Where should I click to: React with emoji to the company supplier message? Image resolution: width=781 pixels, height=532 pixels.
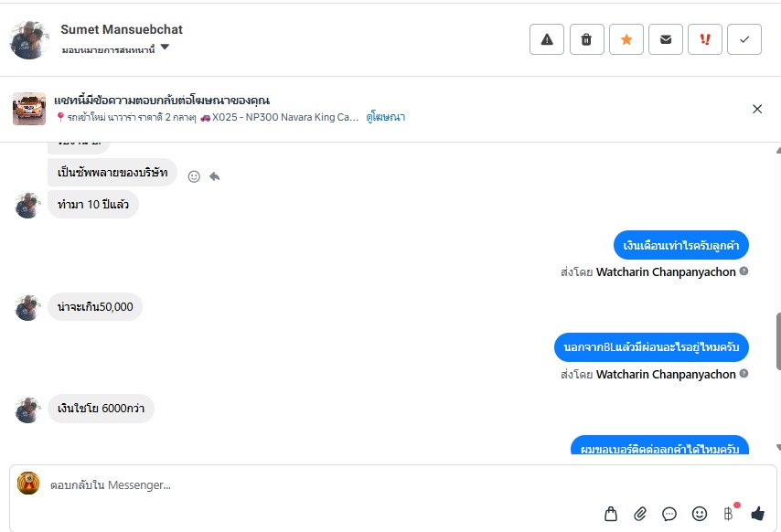(194, 176)
